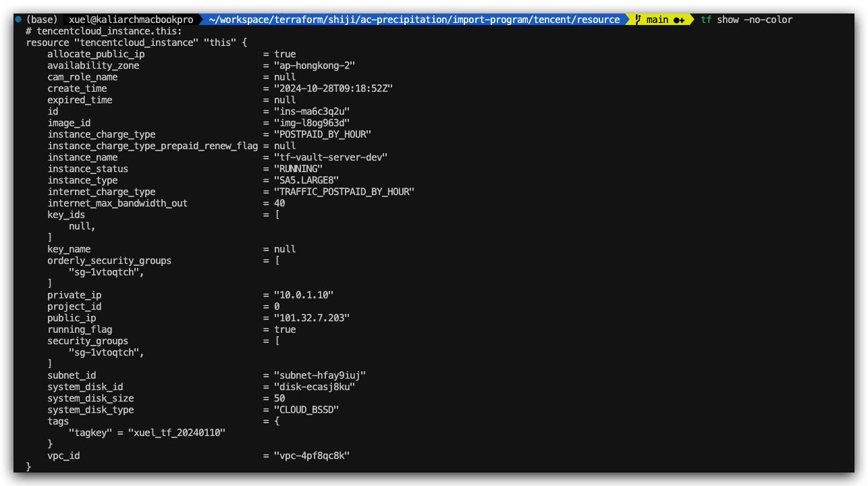This screenshot has height=486, width=868.
Task: Click the instance id ins-ma6c3q2u
Action: tap(312, 111)
